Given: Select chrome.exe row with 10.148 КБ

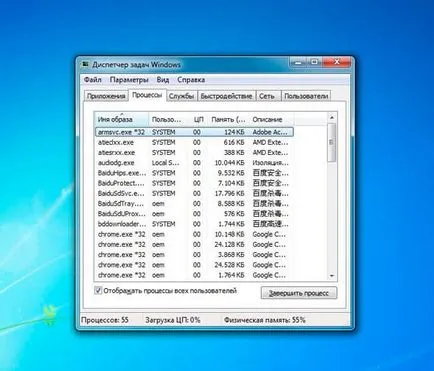Looking at the screenshot, I should pos(194,234).
